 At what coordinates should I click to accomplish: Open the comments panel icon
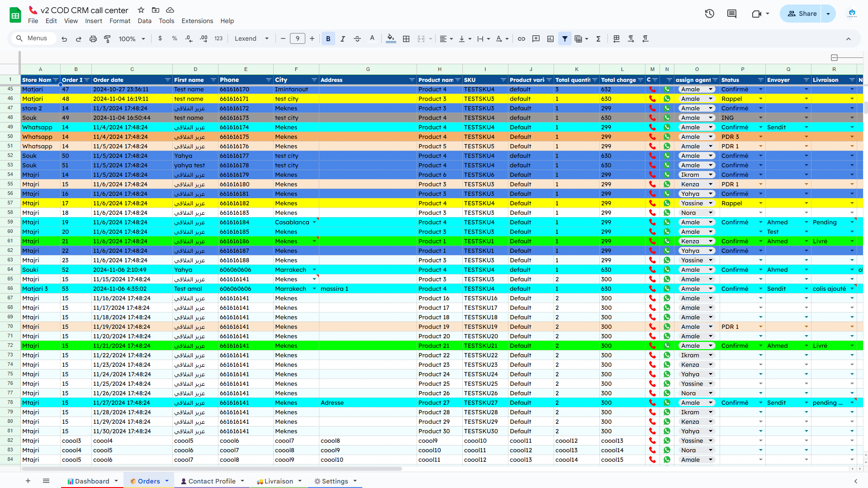pos(731,14)
